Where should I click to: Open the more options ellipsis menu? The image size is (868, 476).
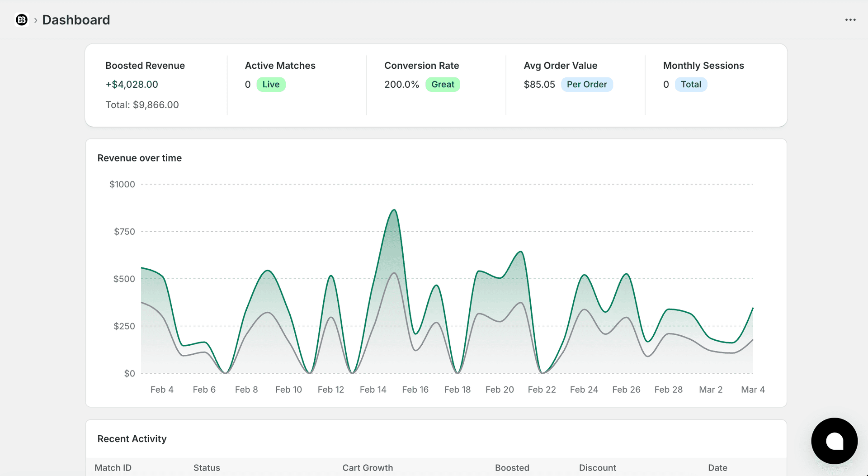[850, 19]
